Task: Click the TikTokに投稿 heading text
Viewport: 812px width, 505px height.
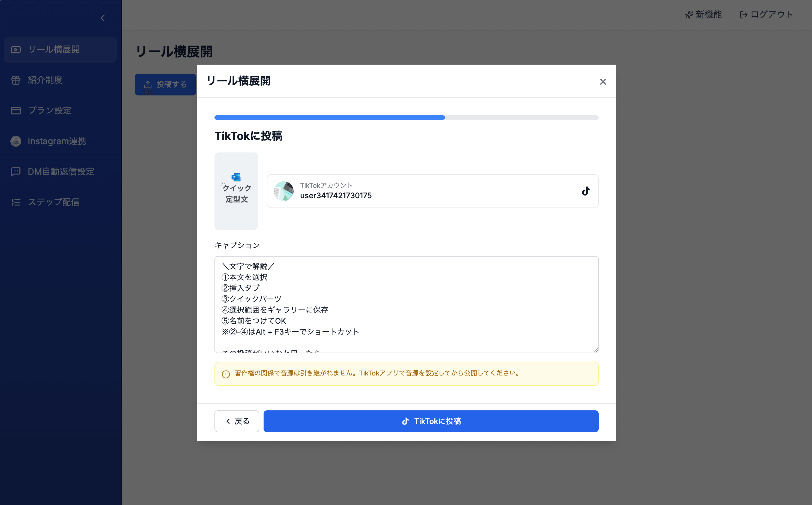Action: click(x=248, y=136)
